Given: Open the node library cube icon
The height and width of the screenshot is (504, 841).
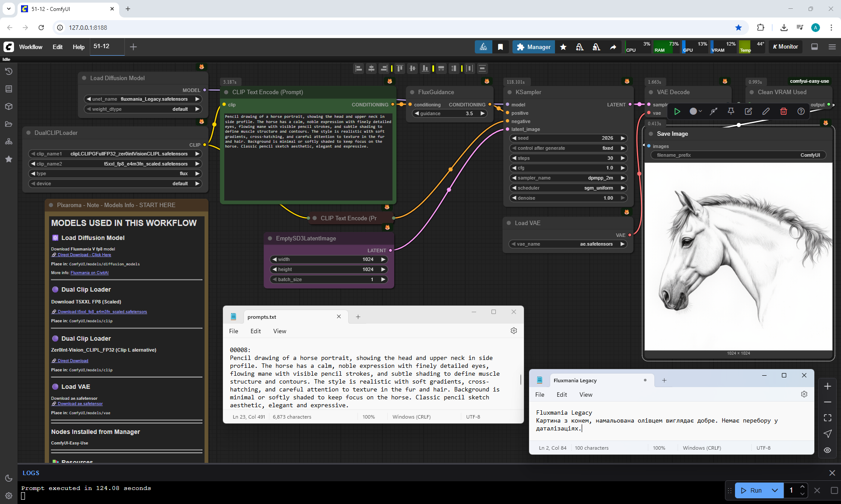Looking at the screenshot, I should (x=9, y=106).
